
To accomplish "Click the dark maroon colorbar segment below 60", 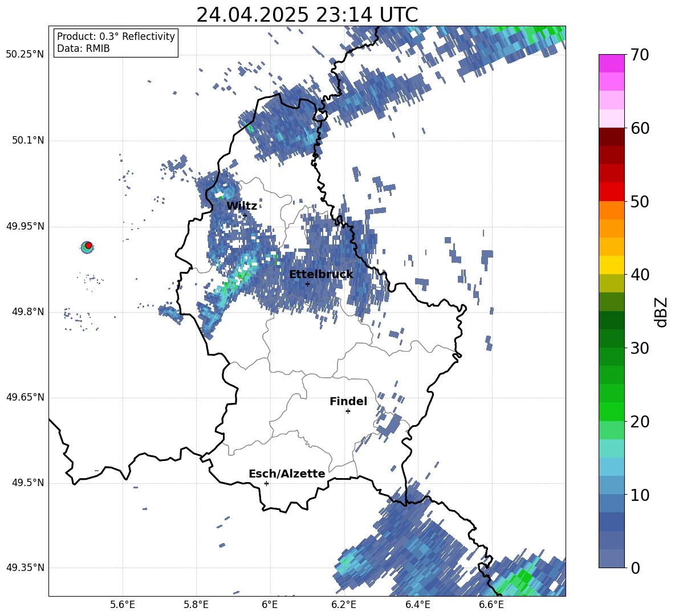I will pyautogui.click(x=611, y=137).
